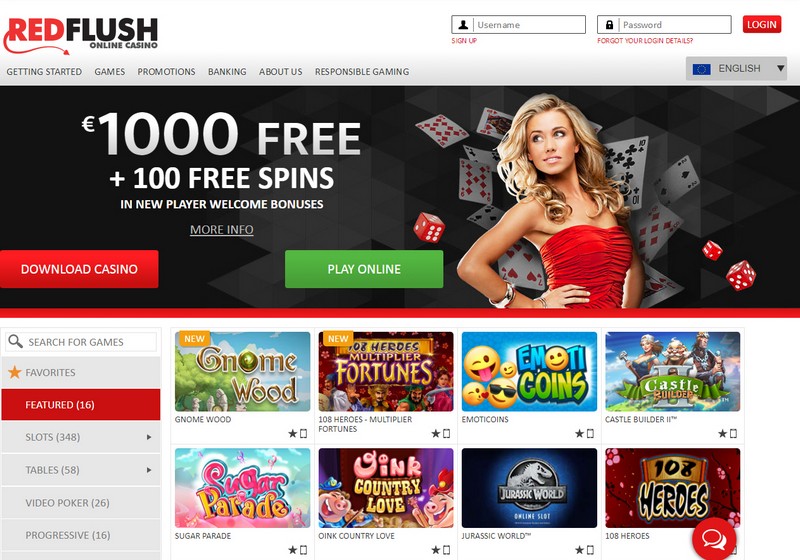Viewport: 800px width, 560px height.
Task: Click the live chat bubble icon
Action: click(x=714, y=539)
